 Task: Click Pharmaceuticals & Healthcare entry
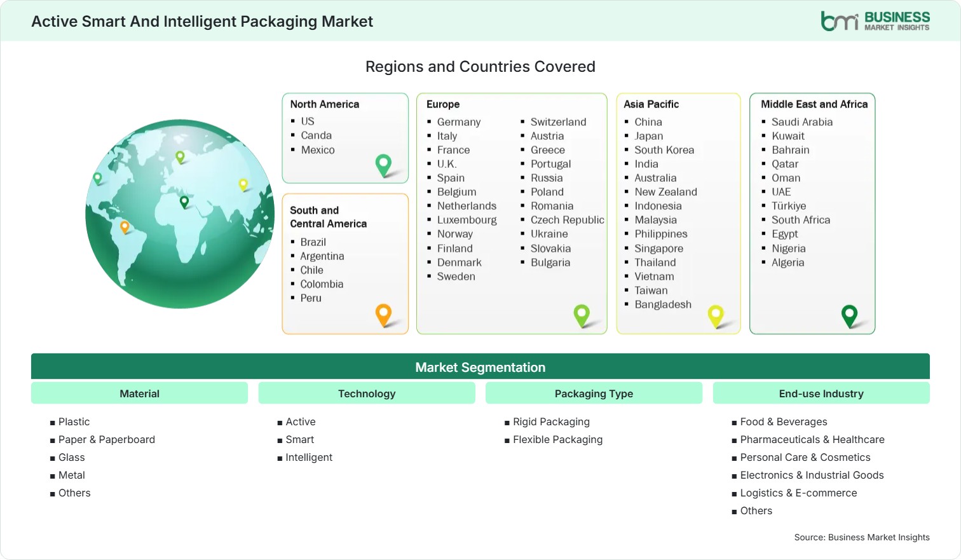(x=812, y=439)
